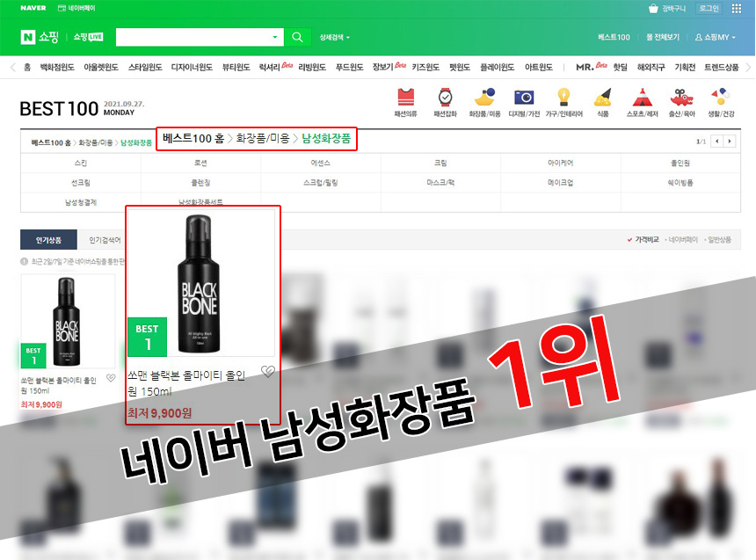Open 핫딜 in the navigation

tap(620, 68)
